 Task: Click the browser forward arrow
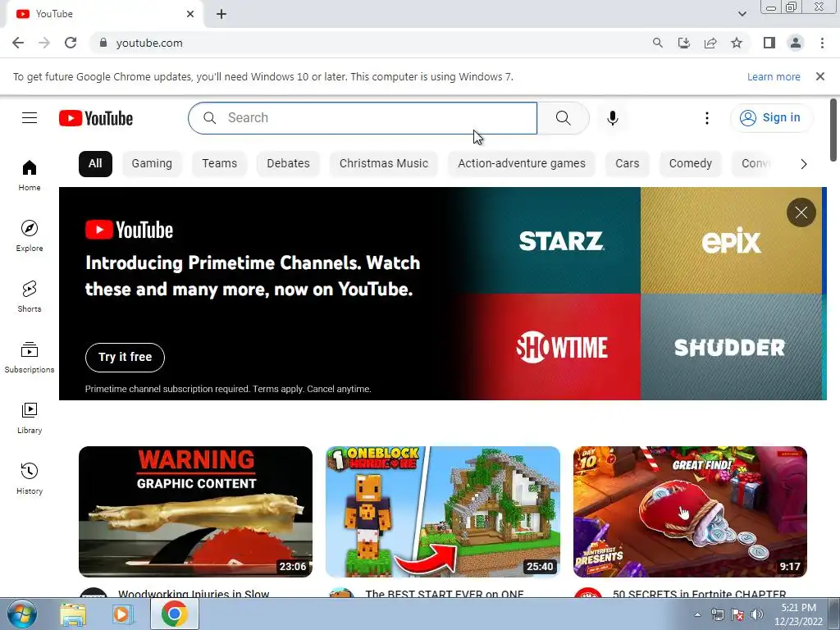[44, 43]
